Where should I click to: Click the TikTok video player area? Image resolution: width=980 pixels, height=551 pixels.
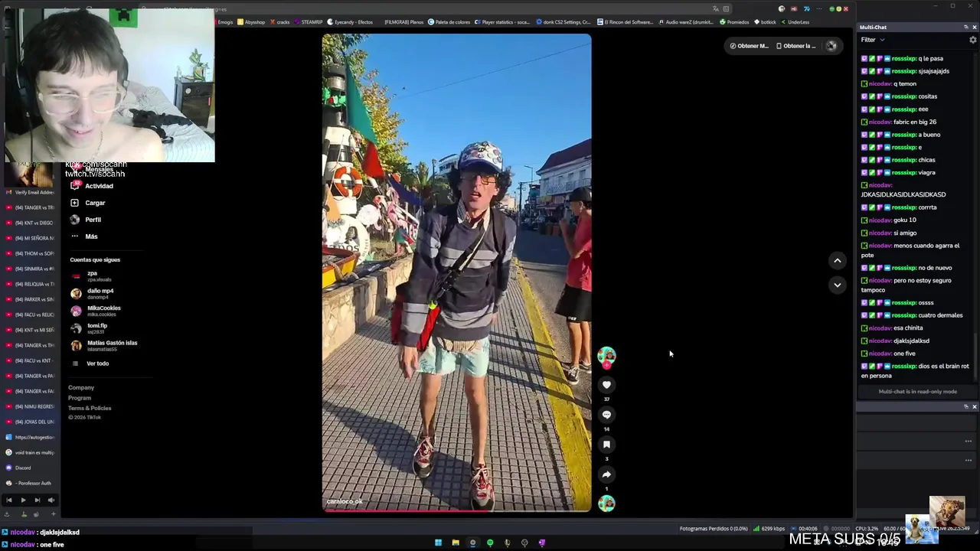coord(456,272)
